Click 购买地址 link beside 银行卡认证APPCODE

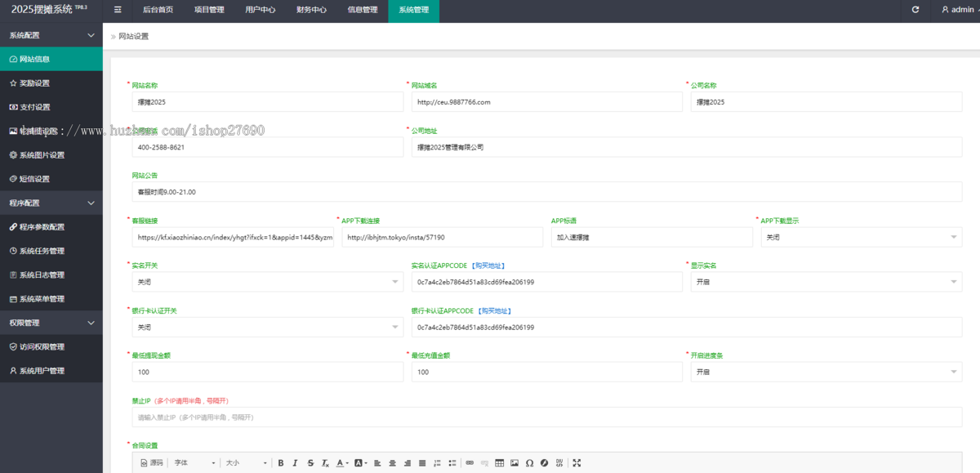[496, 310]
